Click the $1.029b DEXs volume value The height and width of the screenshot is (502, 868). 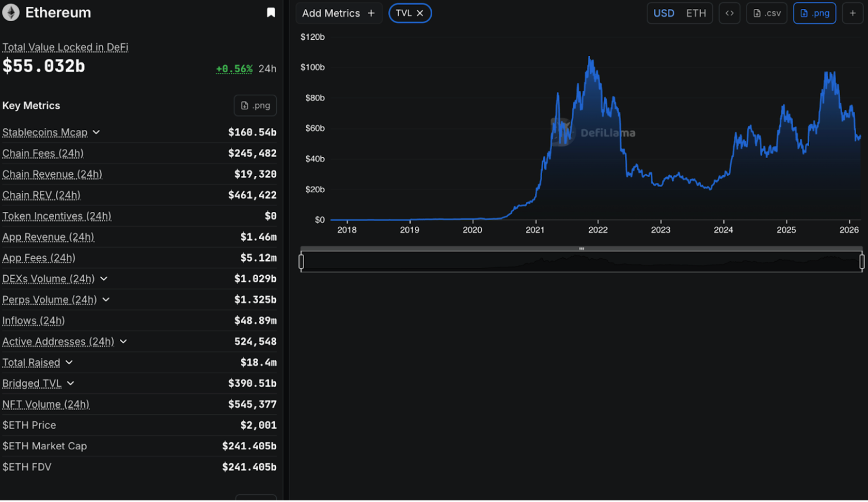(x=255, y=278)
